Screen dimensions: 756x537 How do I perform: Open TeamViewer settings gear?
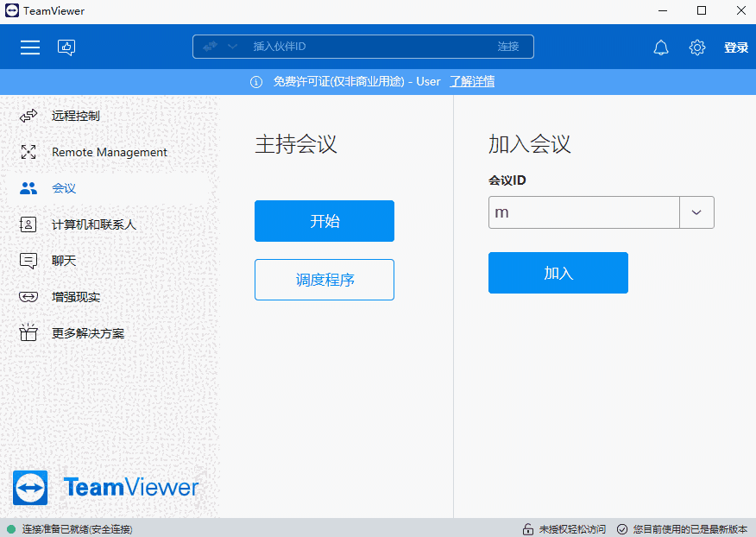(697, 47)
